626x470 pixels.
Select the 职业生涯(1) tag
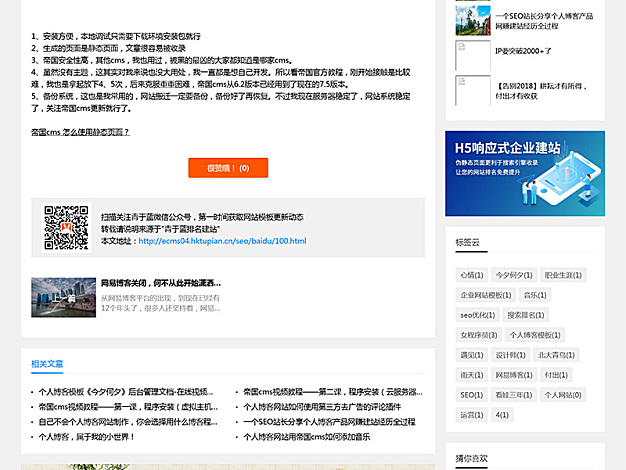coord(563,275)
